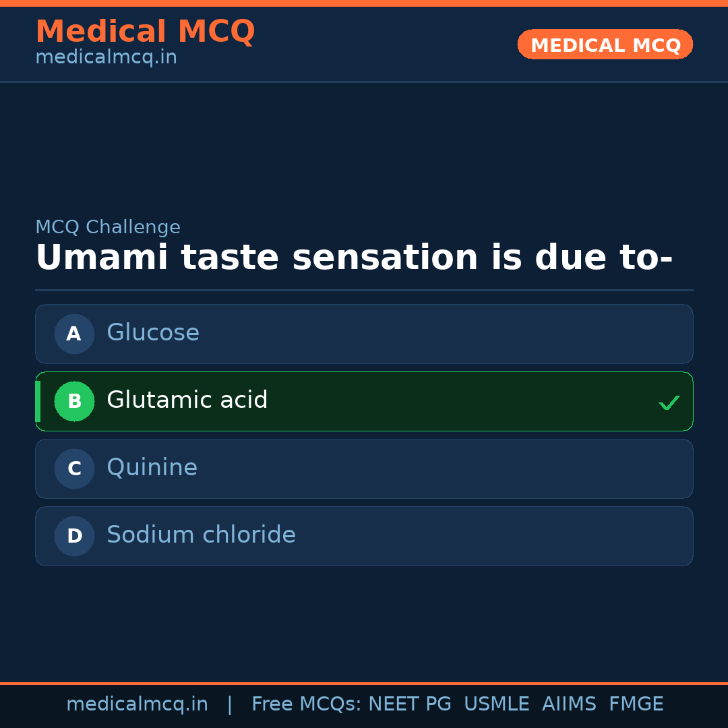Click the letter C circle badge
The width and height of the screenshot is (728, 728).
click(x=74, y=468)
